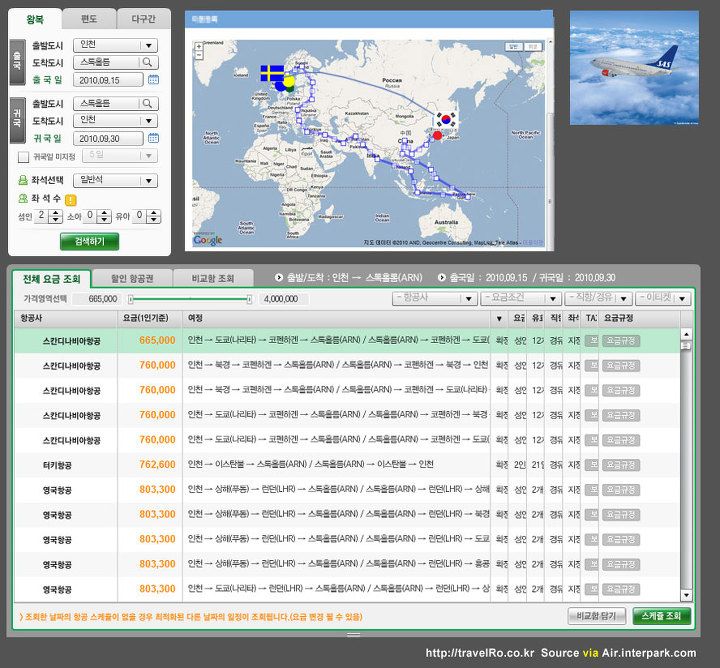The image size is (720, 668).
Task: Increase adult passenger count
Action: (56, 213)
